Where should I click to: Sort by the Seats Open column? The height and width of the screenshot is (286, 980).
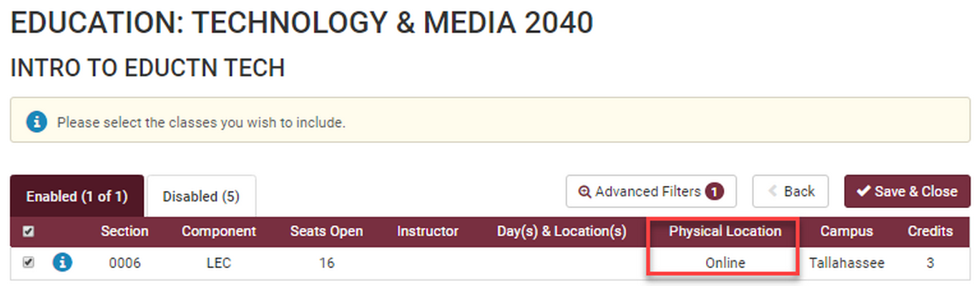326,232
